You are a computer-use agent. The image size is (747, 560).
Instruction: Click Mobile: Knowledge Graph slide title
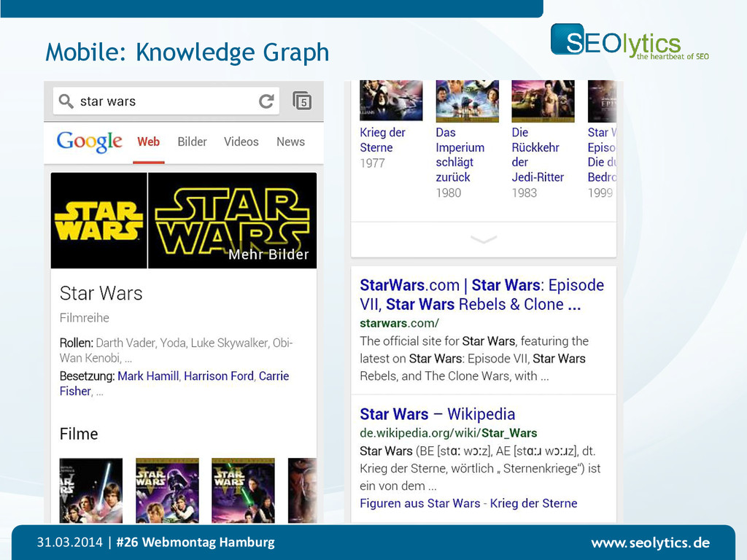point(187,52)
